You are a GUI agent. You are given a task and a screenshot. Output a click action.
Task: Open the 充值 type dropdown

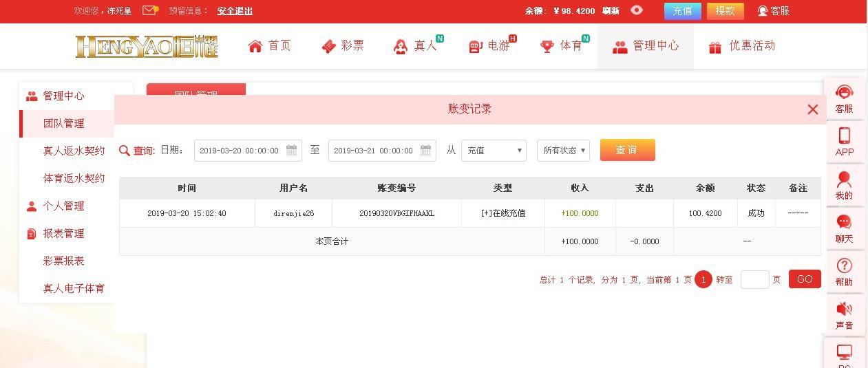[494, 150]
